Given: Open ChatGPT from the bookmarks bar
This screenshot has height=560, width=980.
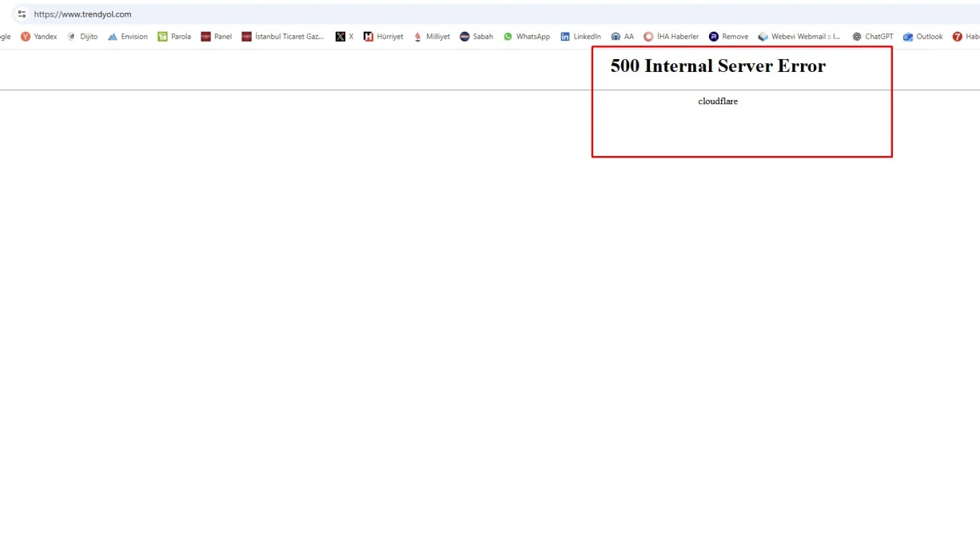Looking at the screenshot, I should (x=873, y=37).
